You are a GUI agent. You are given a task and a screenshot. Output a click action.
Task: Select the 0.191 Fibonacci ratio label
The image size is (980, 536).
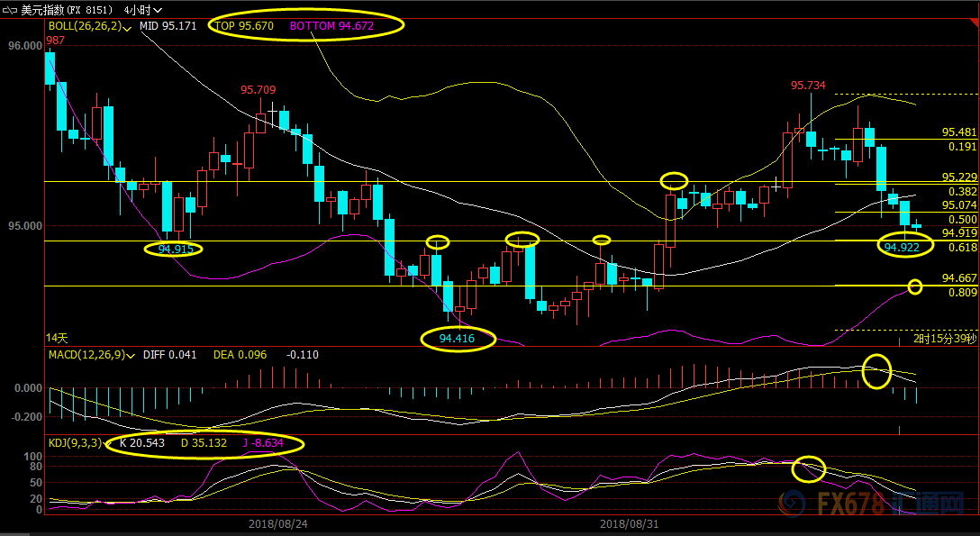coord(963,146)
